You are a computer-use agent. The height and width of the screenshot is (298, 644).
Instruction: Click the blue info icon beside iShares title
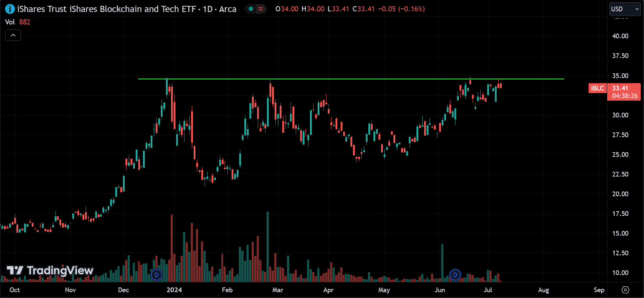[10, 9]
